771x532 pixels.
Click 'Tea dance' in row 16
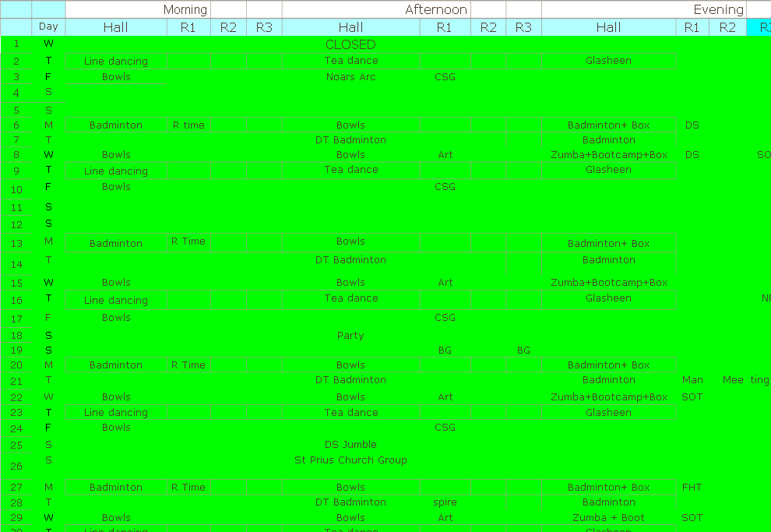pyautogui.click(x=351, y=298)
